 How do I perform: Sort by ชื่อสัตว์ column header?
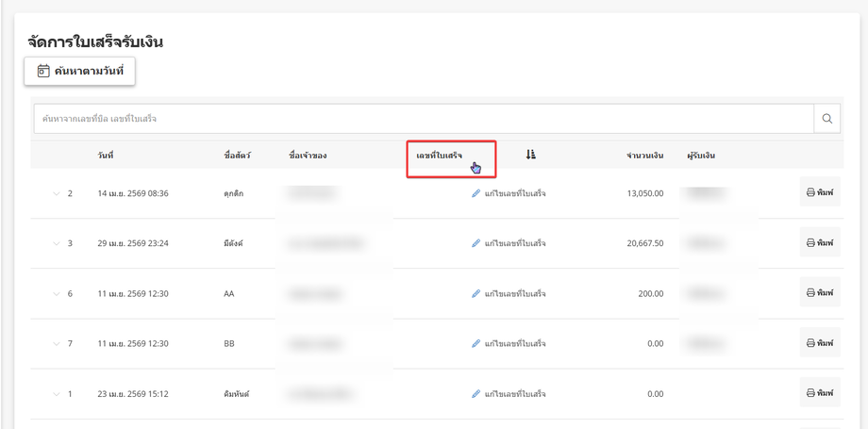click(x=234, y=156)
